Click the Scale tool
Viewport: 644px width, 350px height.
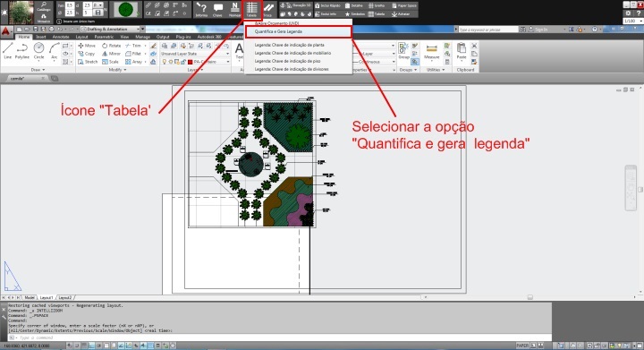tap(110, 62)
